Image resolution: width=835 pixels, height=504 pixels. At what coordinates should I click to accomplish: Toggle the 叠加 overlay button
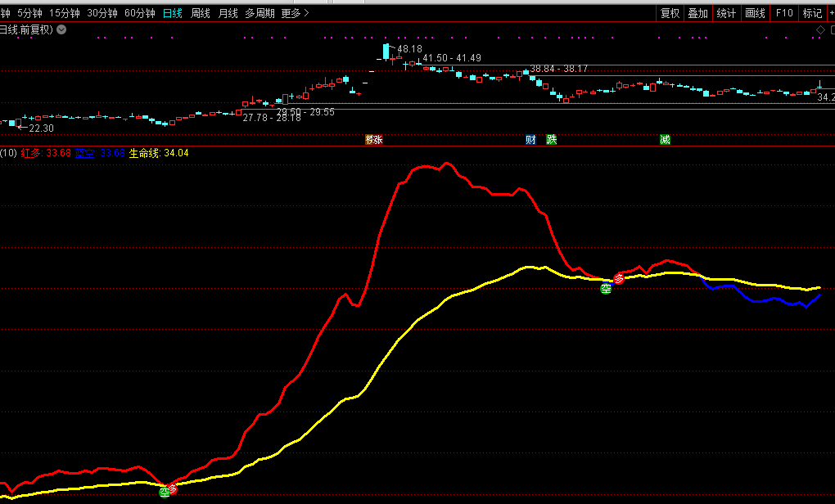(697, 13)
